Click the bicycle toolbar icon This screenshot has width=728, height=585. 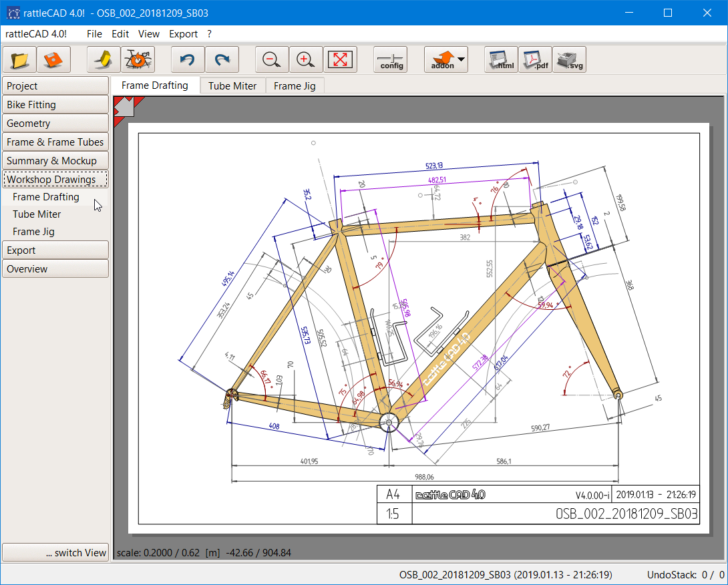pyautogui.click(x=138, y=59)
